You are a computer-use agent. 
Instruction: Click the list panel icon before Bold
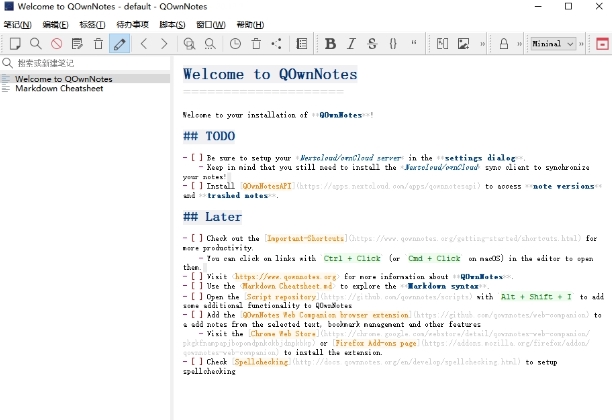point(302,43)
